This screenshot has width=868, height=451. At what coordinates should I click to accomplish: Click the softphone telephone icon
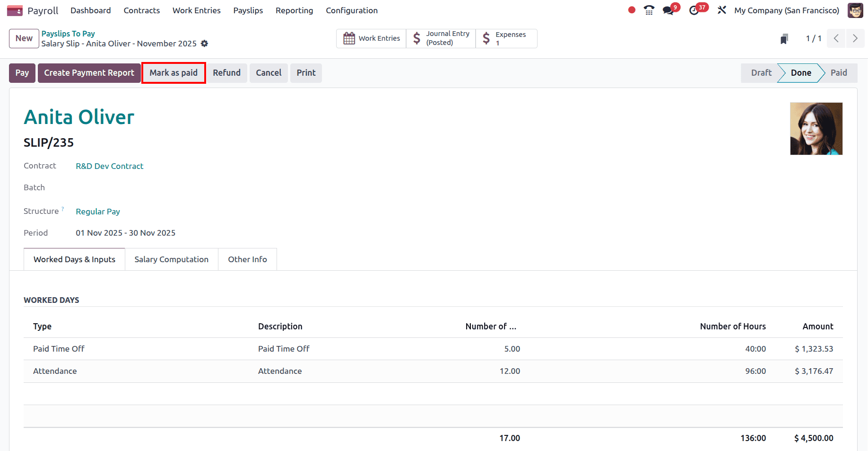click(649, 9)
